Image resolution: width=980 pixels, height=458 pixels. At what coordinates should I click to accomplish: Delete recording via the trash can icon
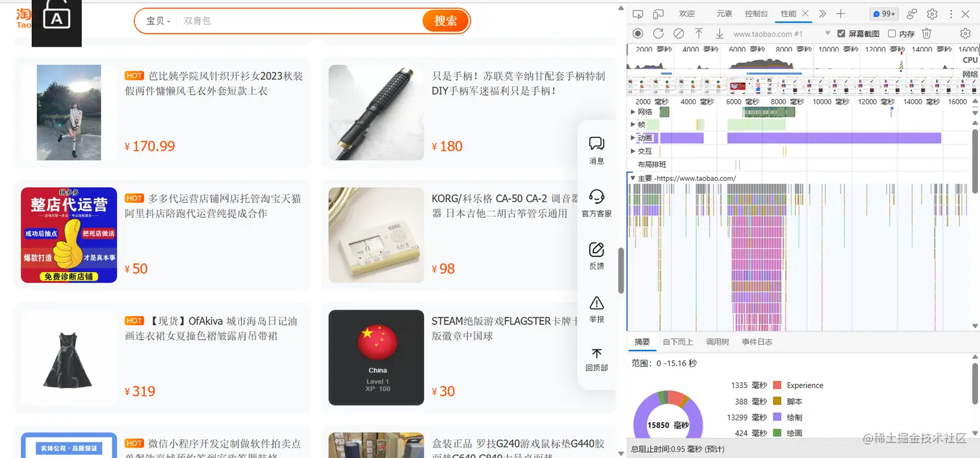pyautogui.click(x=927, y=33)
